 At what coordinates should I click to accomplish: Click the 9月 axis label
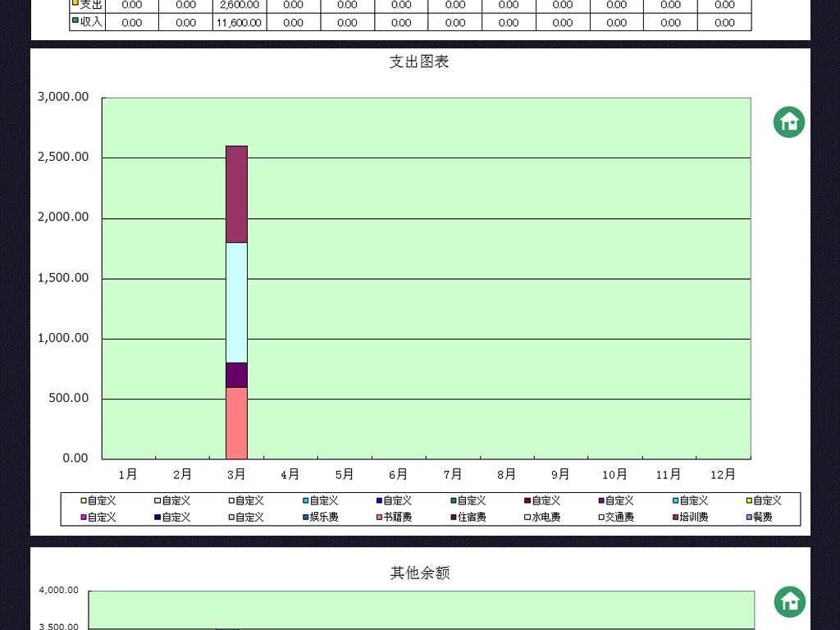(x=560, y=474)
